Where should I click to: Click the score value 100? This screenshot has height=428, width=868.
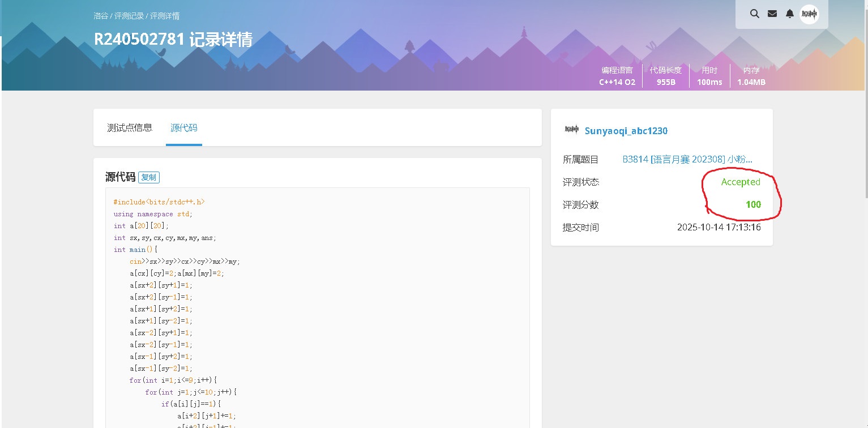(x=753, y=204)
